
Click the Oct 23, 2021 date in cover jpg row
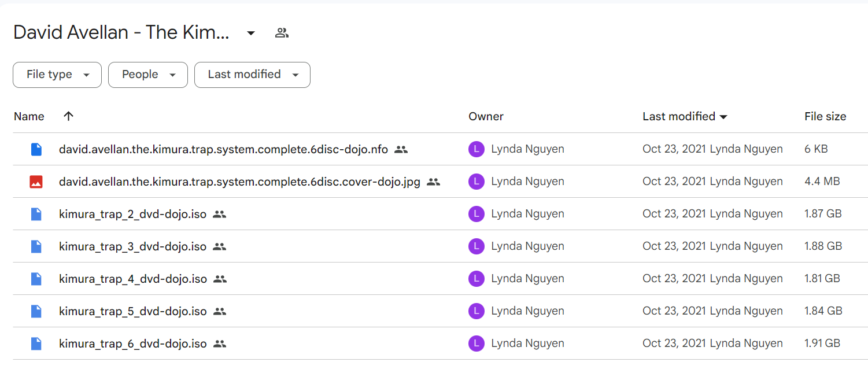pos(674,182)
